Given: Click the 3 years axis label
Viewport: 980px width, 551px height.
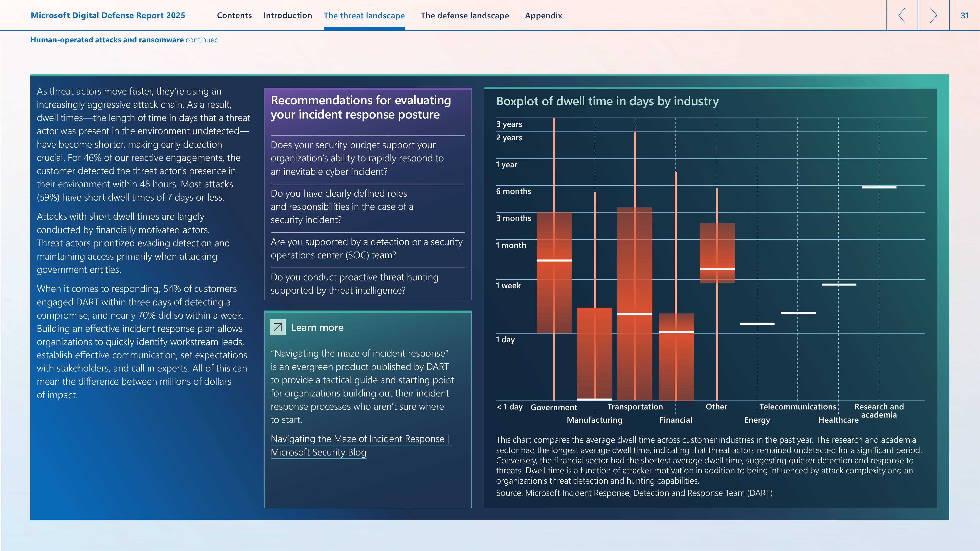Looking at the screenshot, I should [509, 124].
